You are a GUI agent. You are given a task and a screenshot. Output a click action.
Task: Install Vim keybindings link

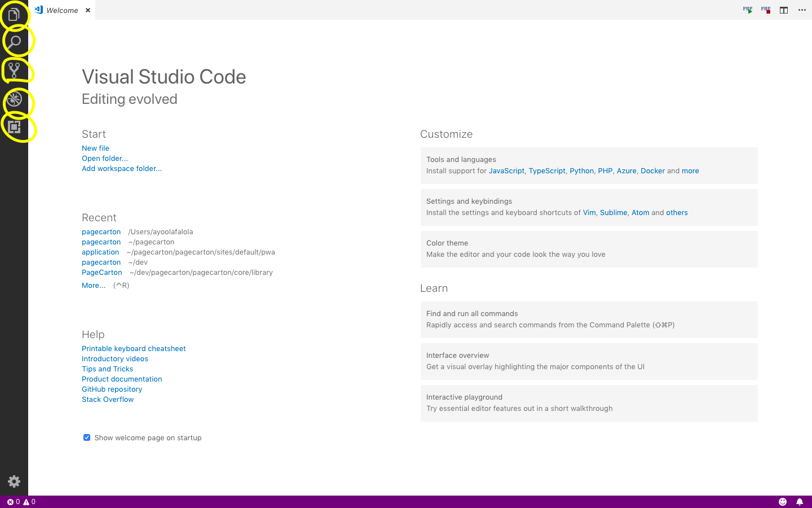click(589, 213)
